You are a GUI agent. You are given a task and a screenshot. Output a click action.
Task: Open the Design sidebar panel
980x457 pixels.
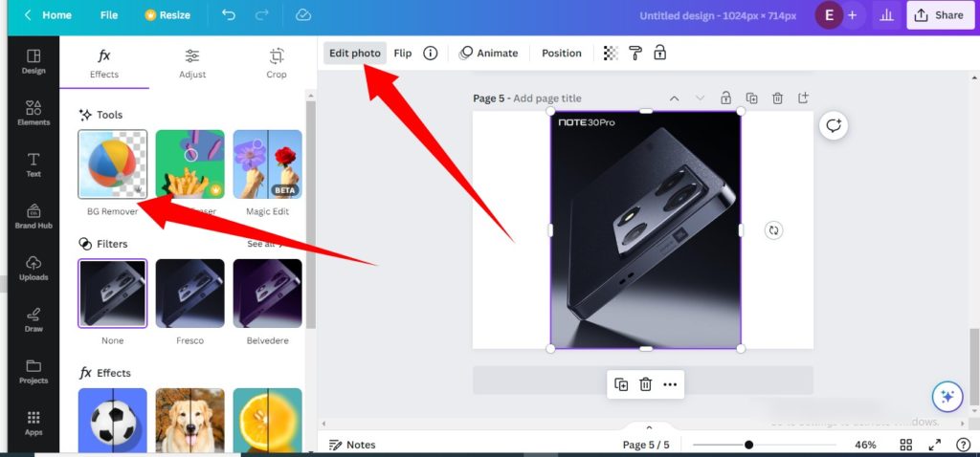33,62
